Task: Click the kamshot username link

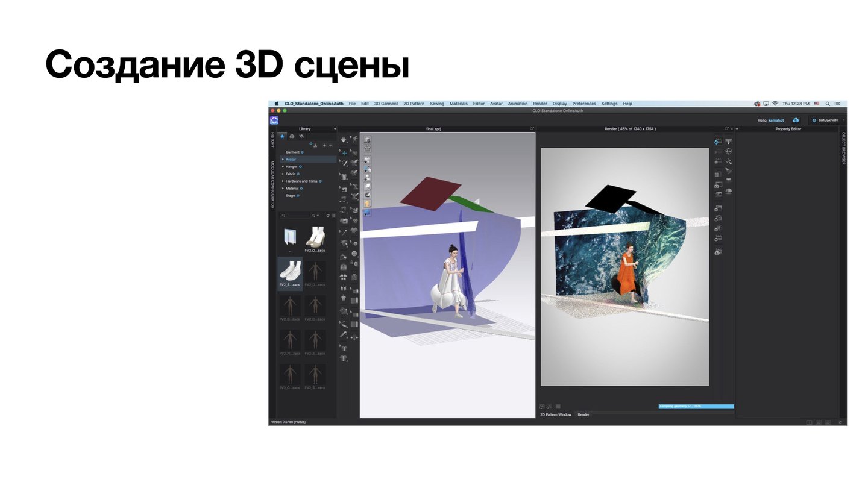Action: tap(776, 120)
